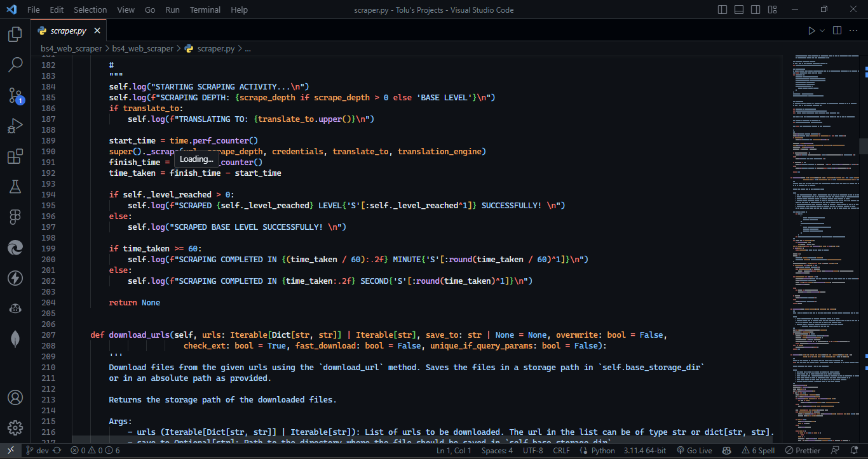Open Customize Layout in title bar
Viewport: 868px width, 459px height.
[x=773, y=10]
